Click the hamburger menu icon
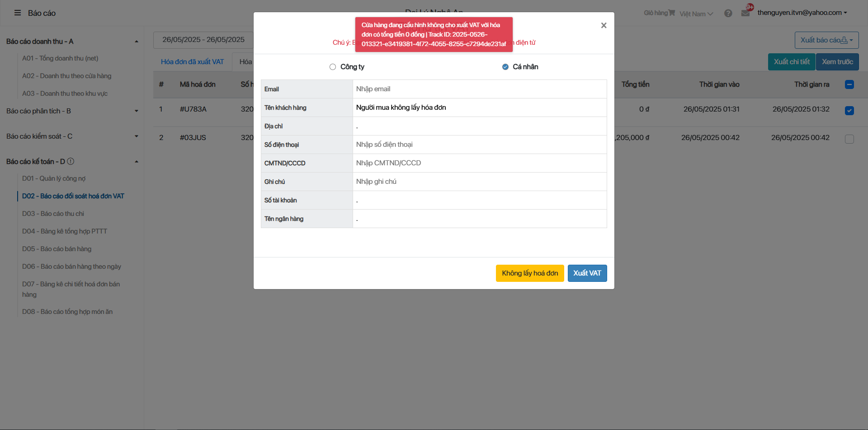Viewport: 868px width, 430px height. tap(18, 13)
